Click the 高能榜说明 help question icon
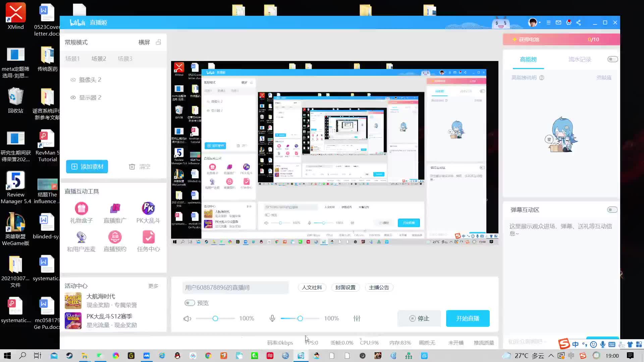Image resolution: width=644 pixels, height=362 pixels. (x=542, y=77)
